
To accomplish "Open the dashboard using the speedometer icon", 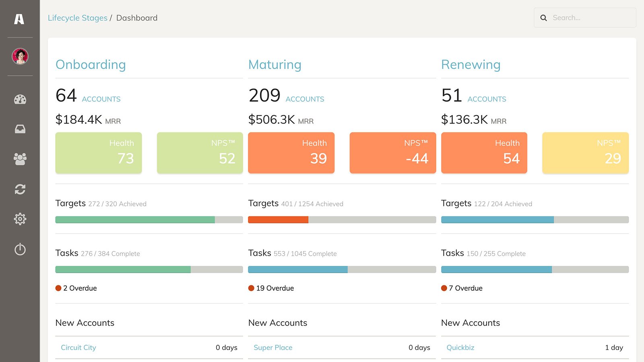I will (20, 99).
